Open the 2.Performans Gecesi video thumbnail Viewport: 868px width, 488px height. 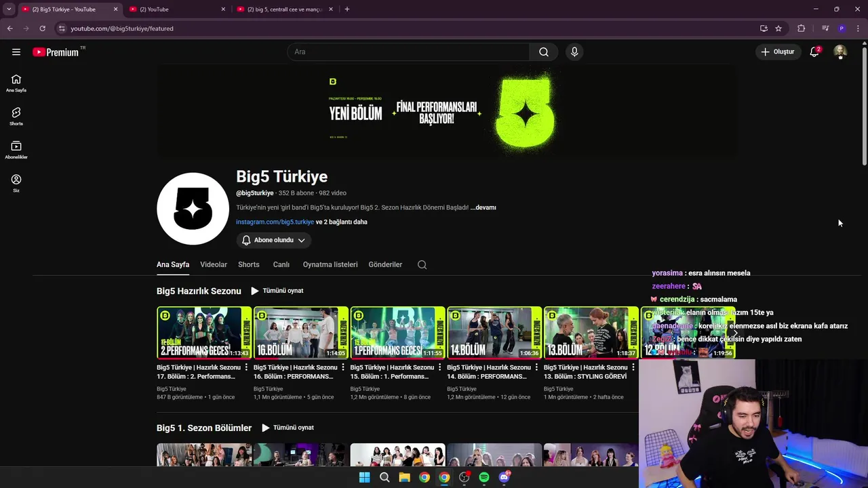click(x=204, y=332)
